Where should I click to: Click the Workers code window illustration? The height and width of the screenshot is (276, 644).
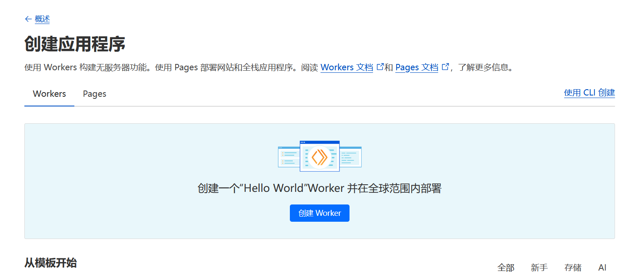[320, 156]
